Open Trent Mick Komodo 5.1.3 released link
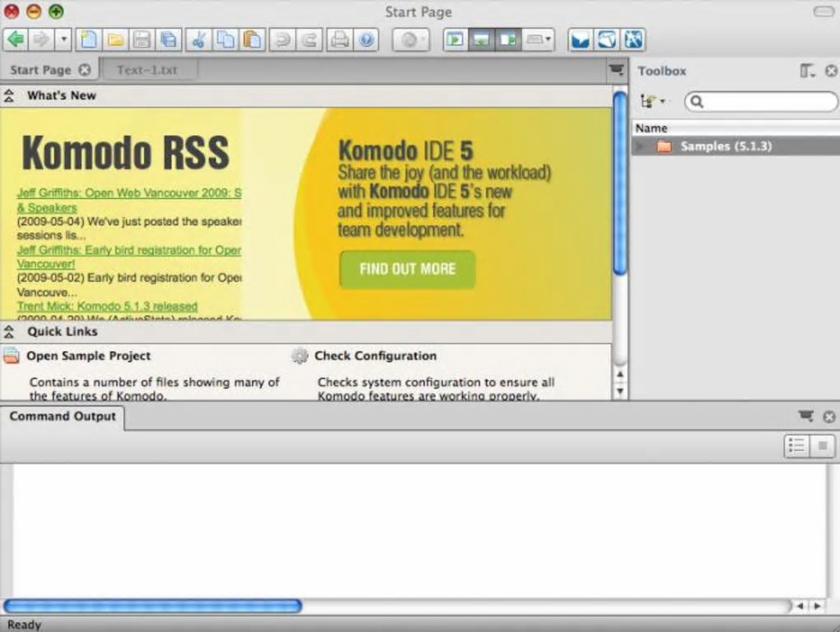 point(107,306)
